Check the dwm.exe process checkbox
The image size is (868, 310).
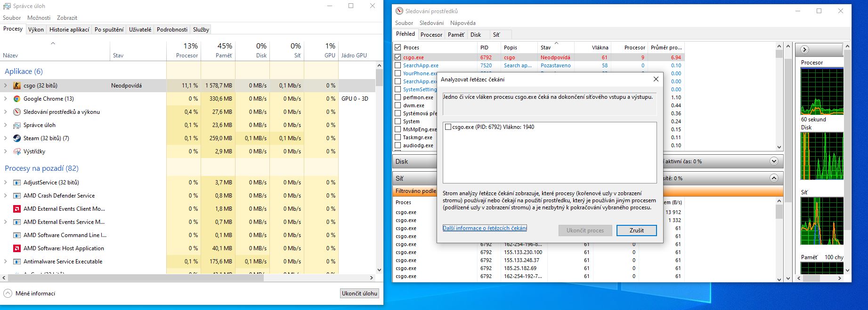click(x=398, y=105)
